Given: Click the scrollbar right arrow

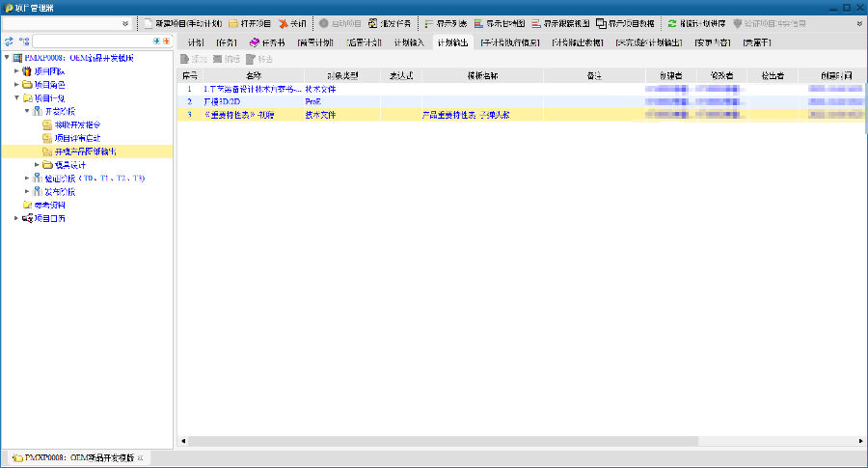Looking at the screenshot, I should tap(860, 441).
